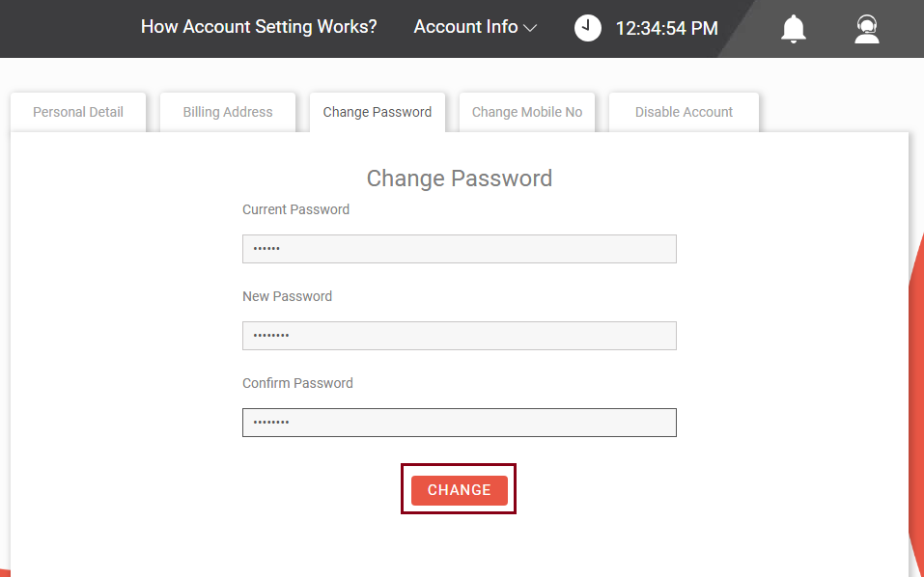Viewport: 924px width, 577px height.
Task: Select the Change Password tab
Action: (378, 112)
